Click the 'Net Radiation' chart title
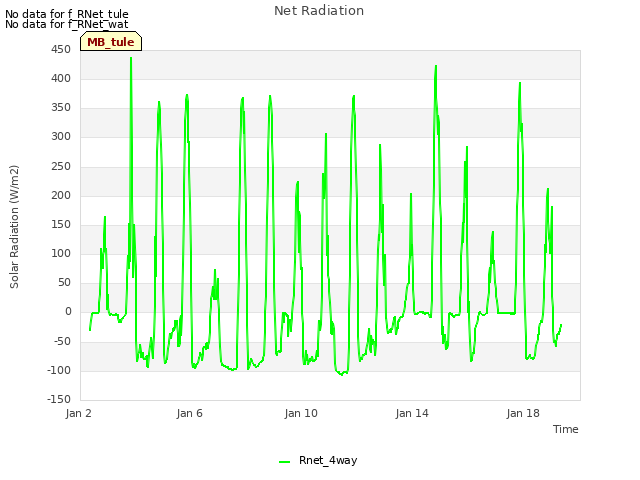Screen dimensions: 640x480 (319, 11)
